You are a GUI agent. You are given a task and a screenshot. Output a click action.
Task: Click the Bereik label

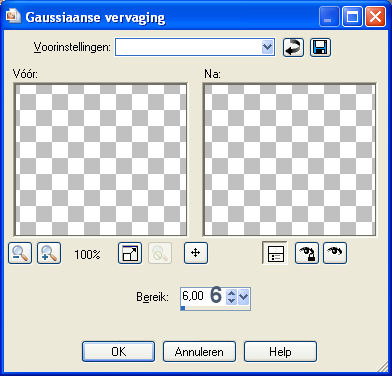[152, 297]
